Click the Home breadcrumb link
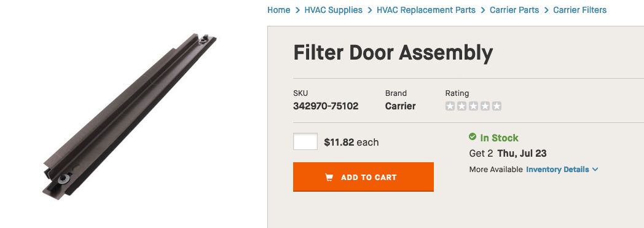Image resolution: width=644 pixels, height=228 pixels. click(x=278, y=10)
